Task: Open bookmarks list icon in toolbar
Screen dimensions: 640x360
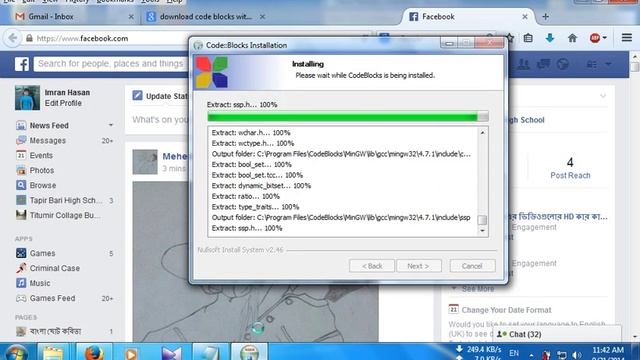Action: click(x=528, y=38)
